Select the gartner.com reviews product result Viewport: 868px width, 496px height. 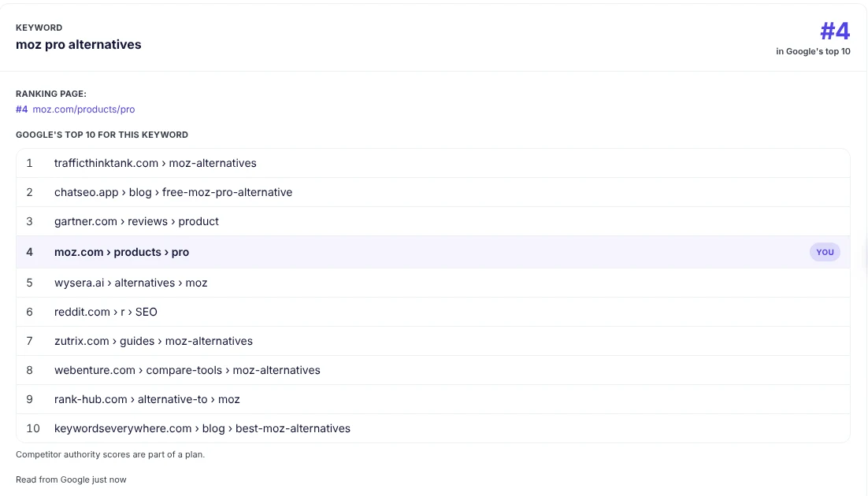click(x=433, y=221)
